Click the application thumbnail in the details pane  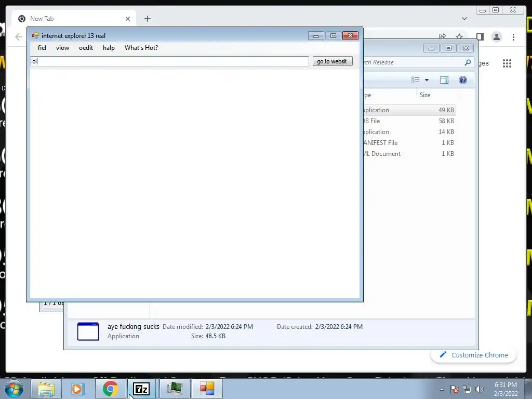click(88, 331)
